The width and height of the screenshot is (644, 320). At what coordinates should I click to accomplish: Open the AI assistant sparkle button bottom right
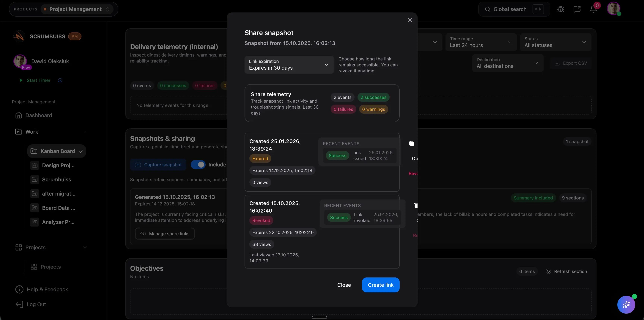click(x=626, y=305)
